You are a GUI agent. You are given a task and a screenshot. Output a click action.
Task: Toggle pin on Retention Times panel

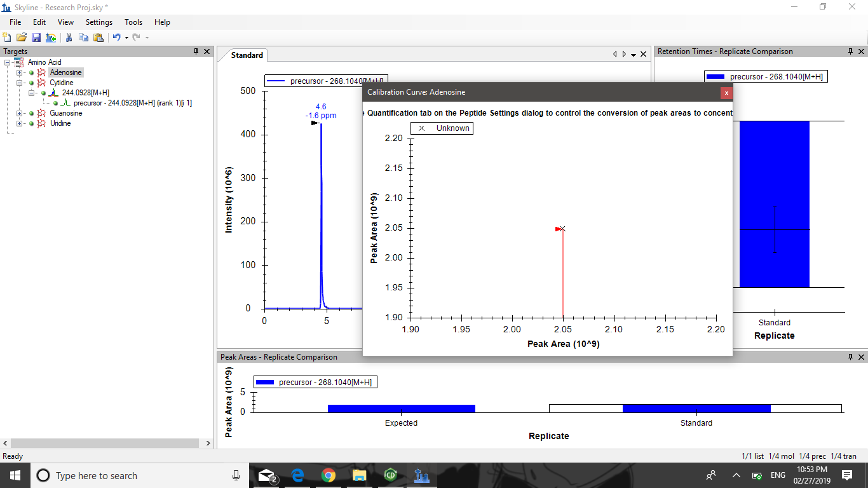click(x=850, y=51)
